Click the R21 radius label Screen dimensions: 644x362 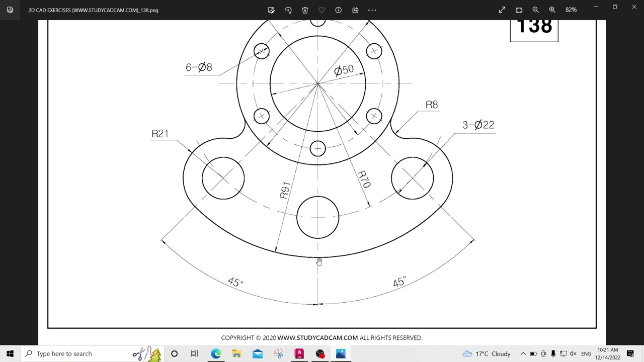coord(159,134)
